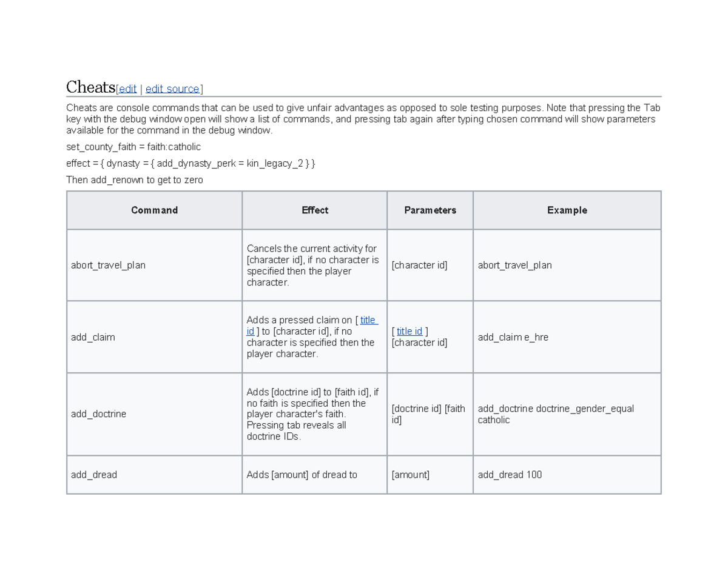This screenshot has width=728, height=562.
Task: Click the Command column header
Action: (154, 210)
